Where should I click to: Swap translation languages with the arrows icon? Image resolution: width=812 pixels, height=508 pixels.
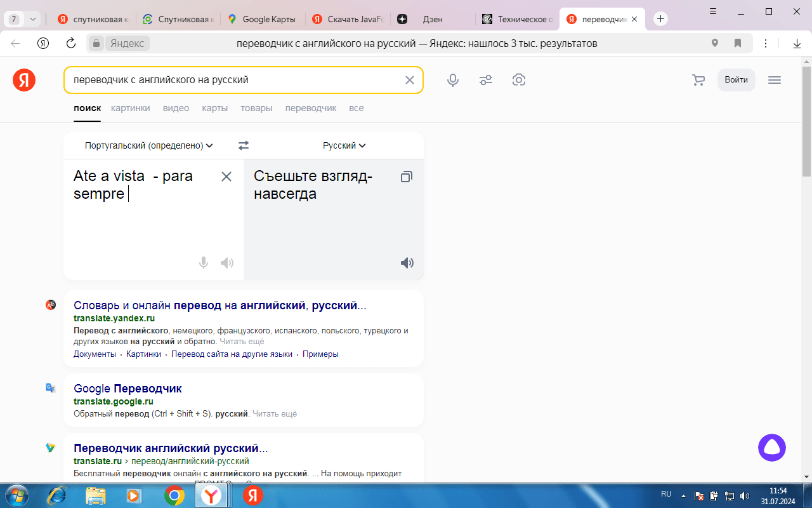[244, 145]
